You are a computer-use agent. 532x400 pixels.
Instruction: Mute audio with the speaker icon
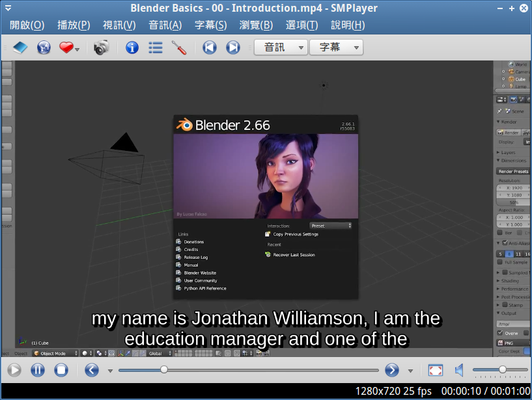tap(459, 370)
